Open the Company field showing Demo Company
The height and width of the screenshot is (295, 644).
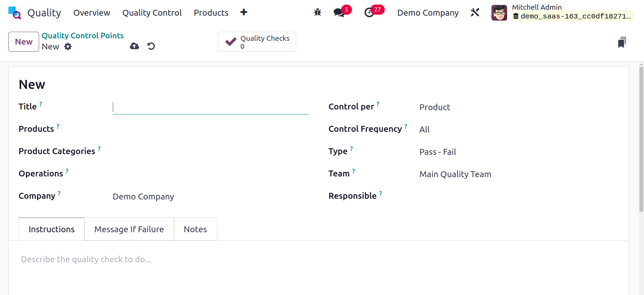(x=211, y=196)
